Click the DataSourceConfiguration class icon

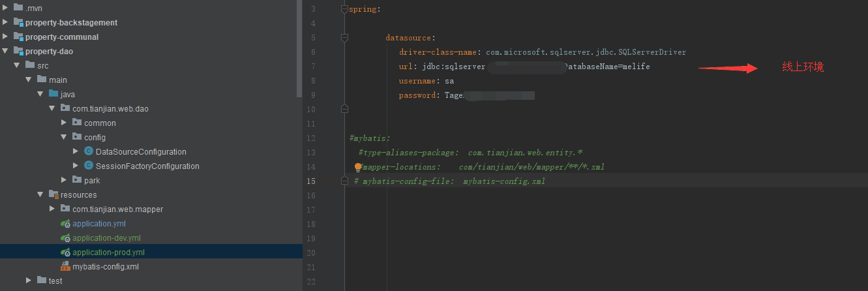click(x=89, y=151)
